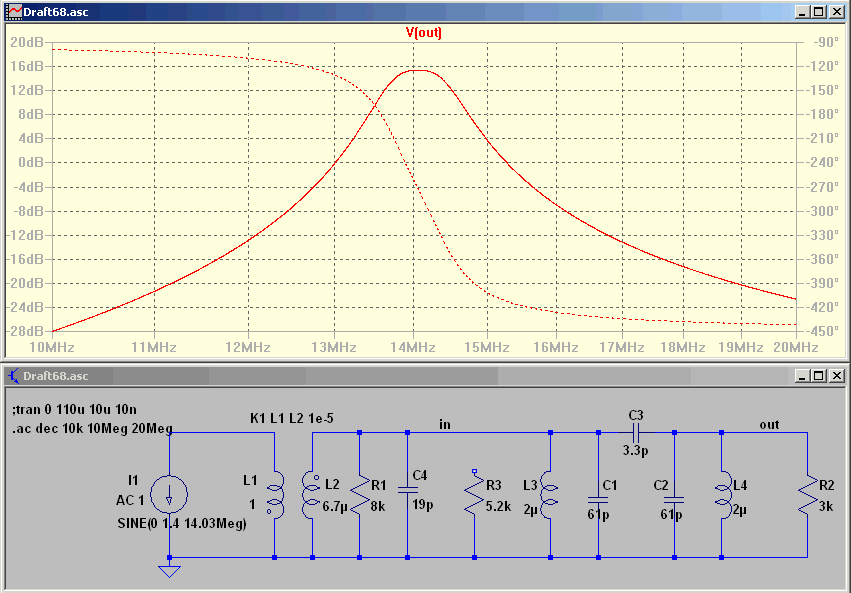
Task: Click the 'out' net label
Action: pyautogui.click(x=770, y=425)
